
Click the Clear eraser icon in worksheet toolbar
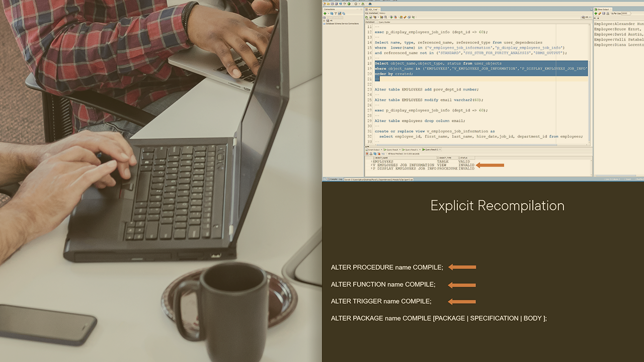tap(405, 17)
